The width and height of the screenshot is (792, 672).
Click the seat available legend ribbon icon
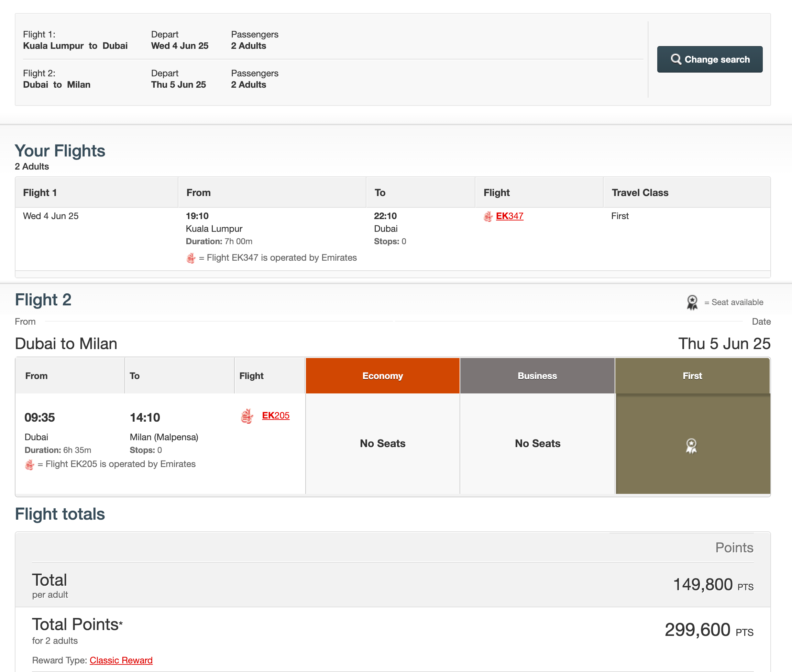point(692,303)
